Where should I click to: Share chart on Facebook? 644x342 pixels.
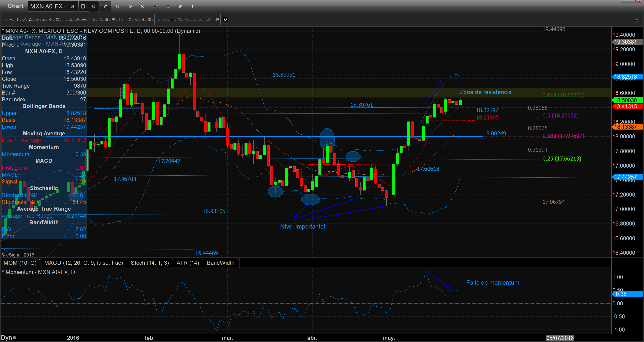[x=193, y=6]
